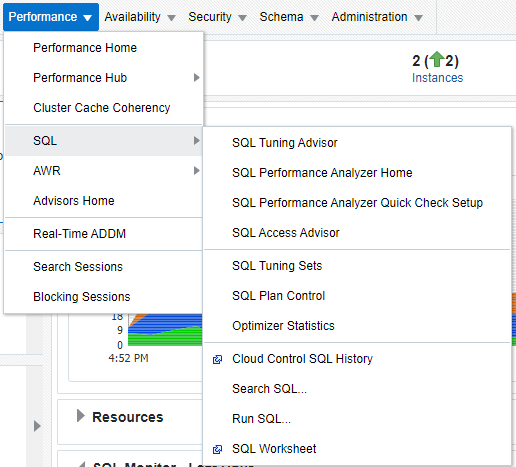The width and height of the screenshot is (516, 467).
Task: Expand the AWR submenu
Action: pyautogui.click(x=103, y=171)
